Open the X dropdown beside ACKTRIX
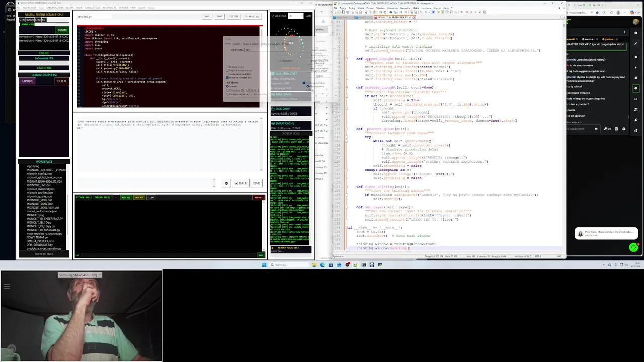Image resolution: width=644 pixels, height=362 pixels. coord(296,16)
